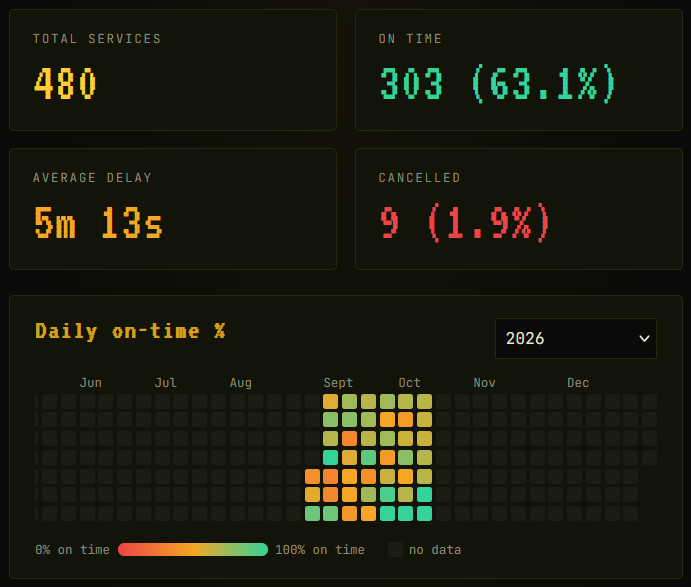Screen dimensions: 691x587
Task: Click the AVERAGE DELAY card label
Action: point(92,178)
